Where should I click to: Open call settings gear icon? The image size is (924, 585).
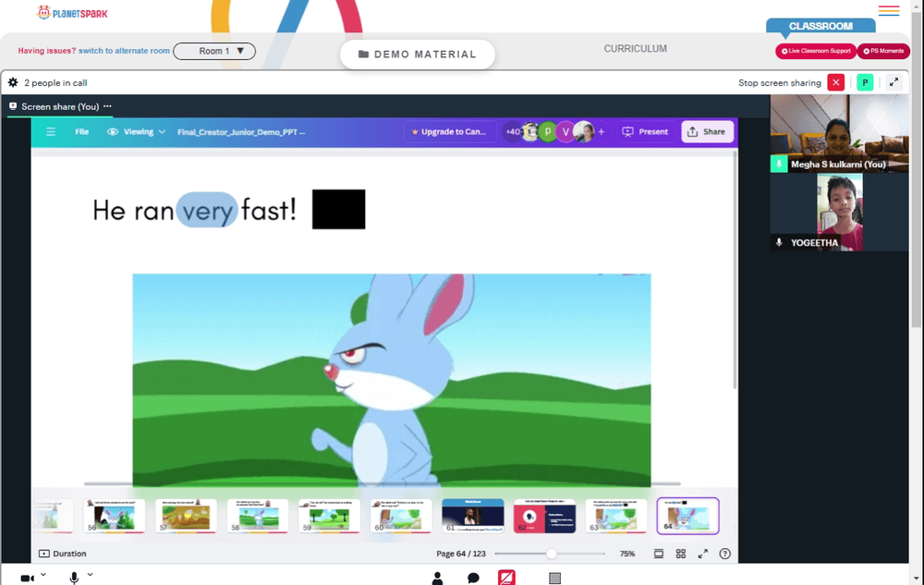(x=13, y=82)
